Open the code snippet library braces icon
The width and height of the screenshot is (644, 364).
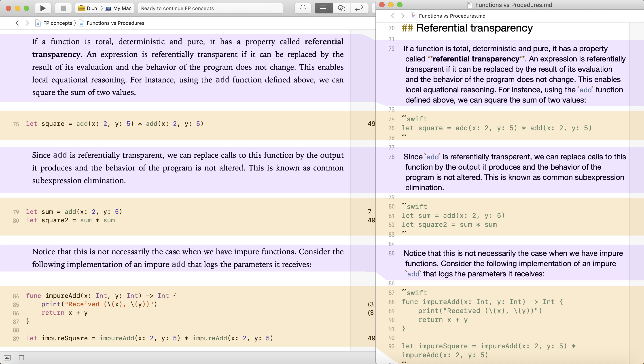(x=303, y=8)
